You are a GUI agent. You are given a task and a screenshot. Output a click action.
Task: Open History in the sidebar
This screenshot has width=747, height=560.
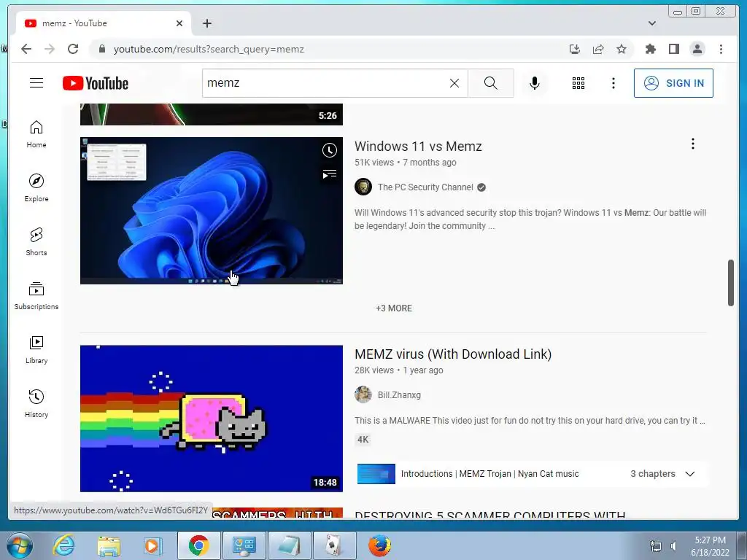tap(36, 403)
